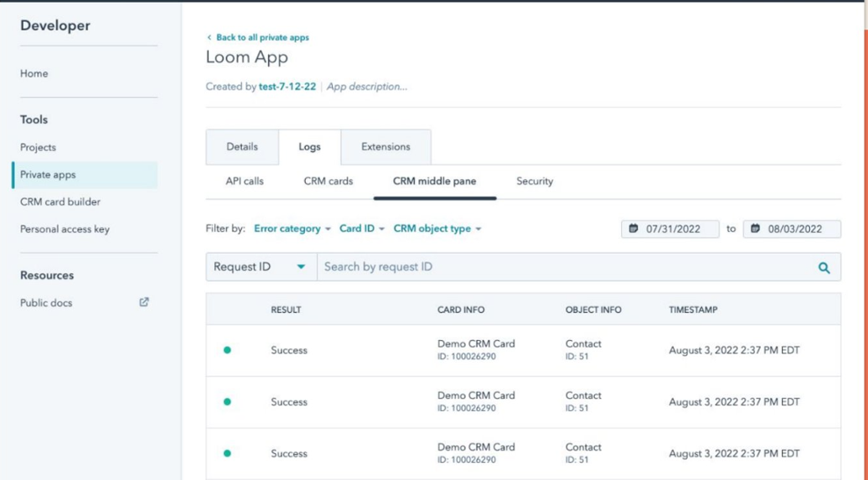Expand the Error category filter
Image resolution: width=868 pixels, height=480 pixels.
292,229
